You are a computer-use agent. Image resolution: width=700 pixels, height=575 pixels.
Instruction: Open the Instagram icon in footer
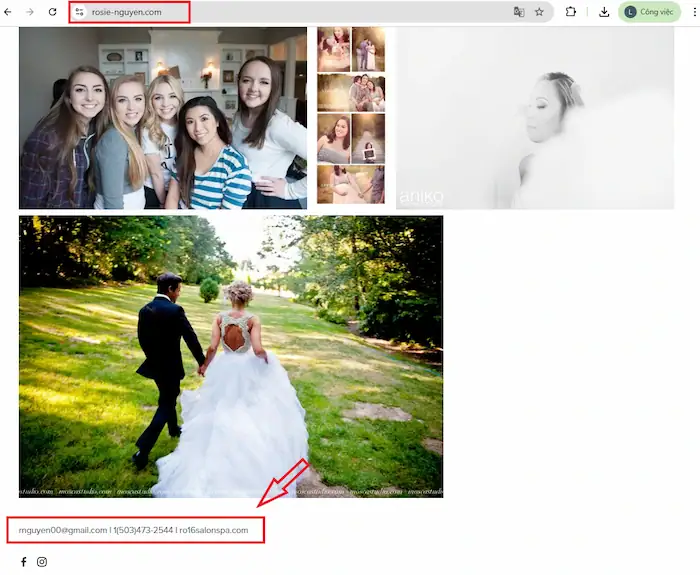pos(42,562)
